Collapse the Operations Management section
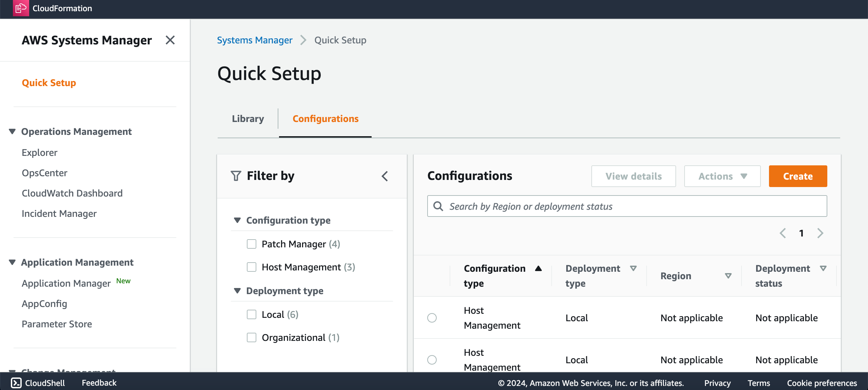The image size is (868, 390). pyautogui.click(x=12, y=131)
